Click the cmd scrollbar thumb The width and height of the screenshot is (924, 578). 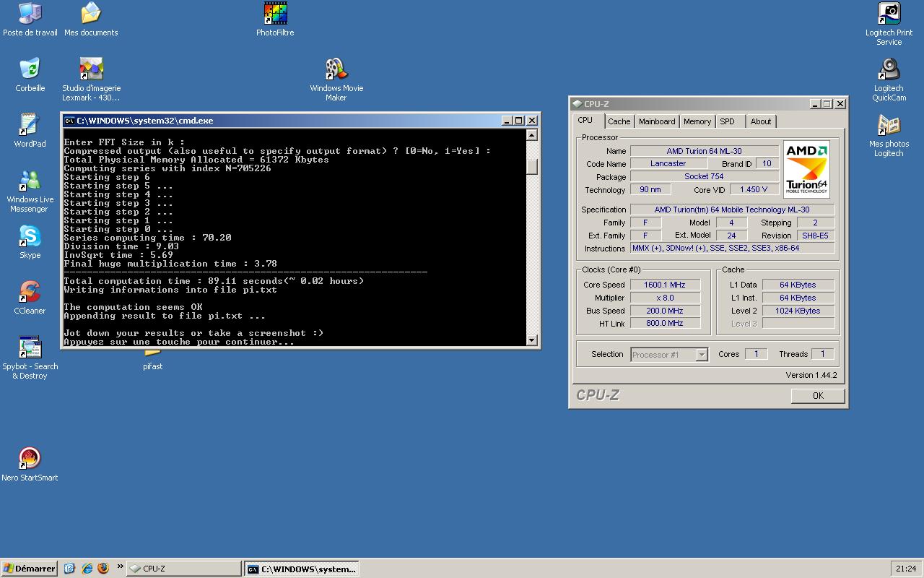click(x=532, y=166)
